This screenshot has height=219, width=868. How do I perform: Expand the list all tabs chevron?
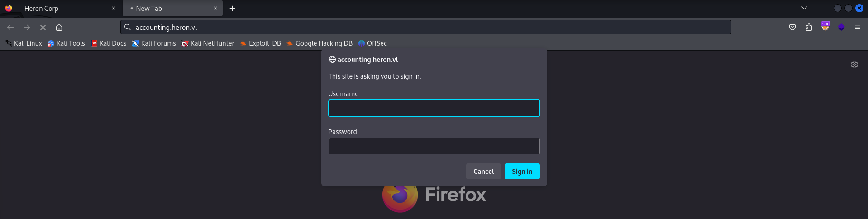(804, 8)
